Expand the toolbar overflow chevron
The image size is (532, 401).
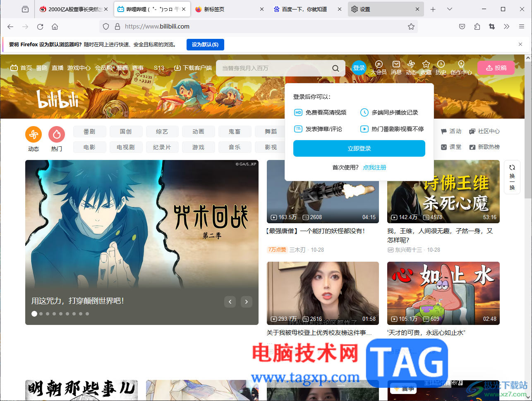507,26
